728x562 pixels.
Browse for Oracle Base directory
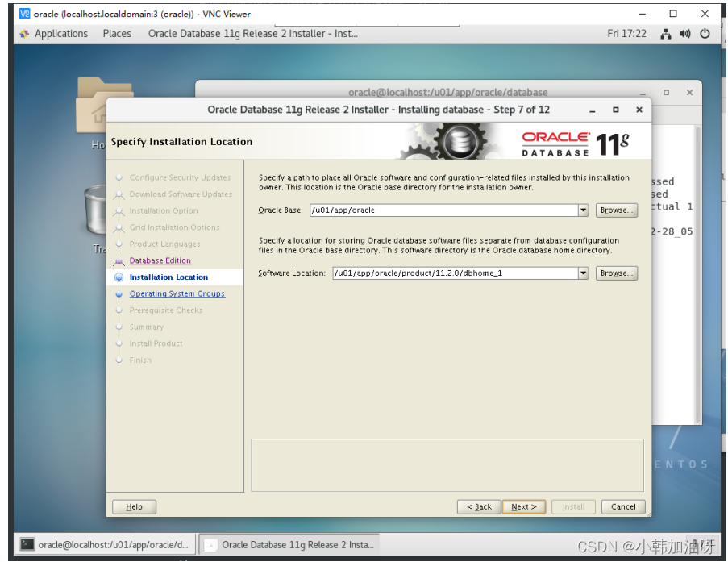click(617, 210)
